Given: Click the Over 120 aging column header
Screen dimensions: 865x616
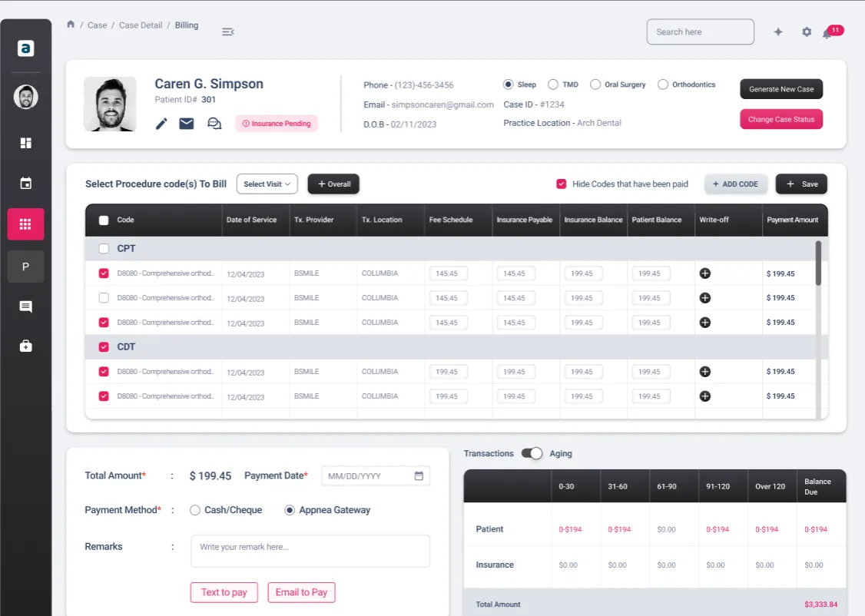Looking at the screenshot, I should tap(770, 486).
